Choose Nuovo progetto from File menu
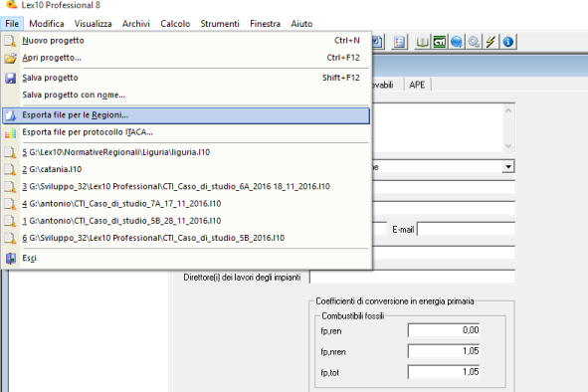 tap(186, 41)
